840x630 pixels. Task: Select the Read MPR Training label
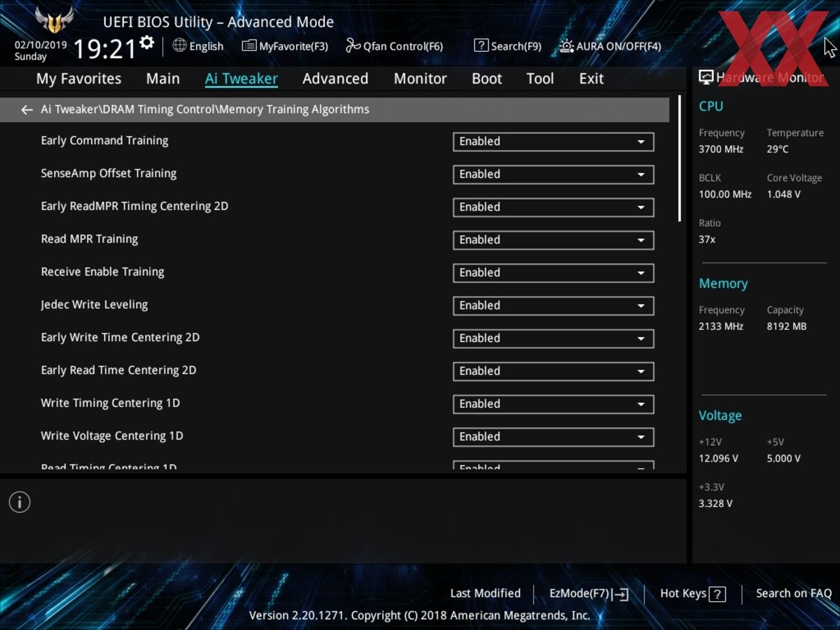[x=90, y=239]
